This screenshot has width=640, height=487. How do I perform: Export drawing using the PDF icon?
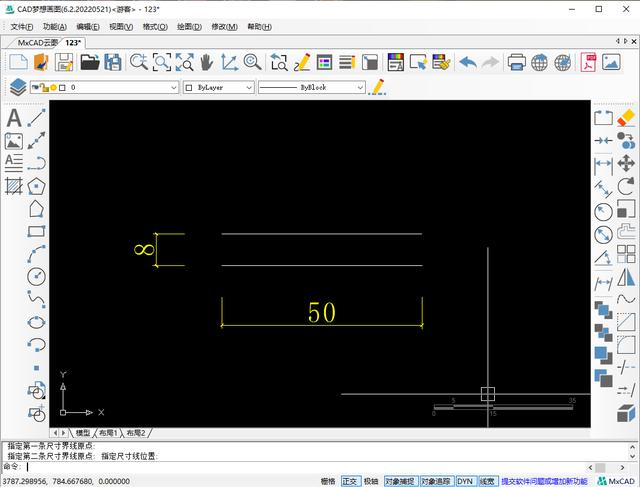(x=589, y=62)
